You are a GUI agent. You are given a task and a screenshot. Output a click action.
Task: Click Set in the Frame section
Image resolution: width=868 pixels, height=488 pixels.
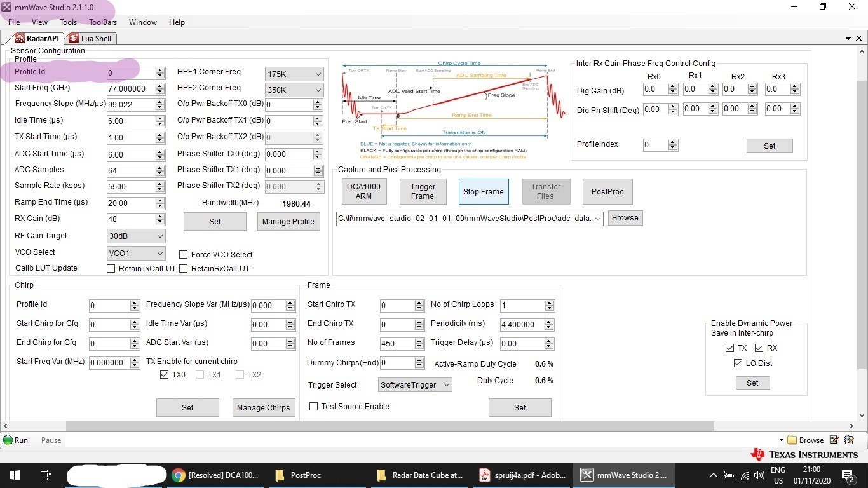[520, 407]
